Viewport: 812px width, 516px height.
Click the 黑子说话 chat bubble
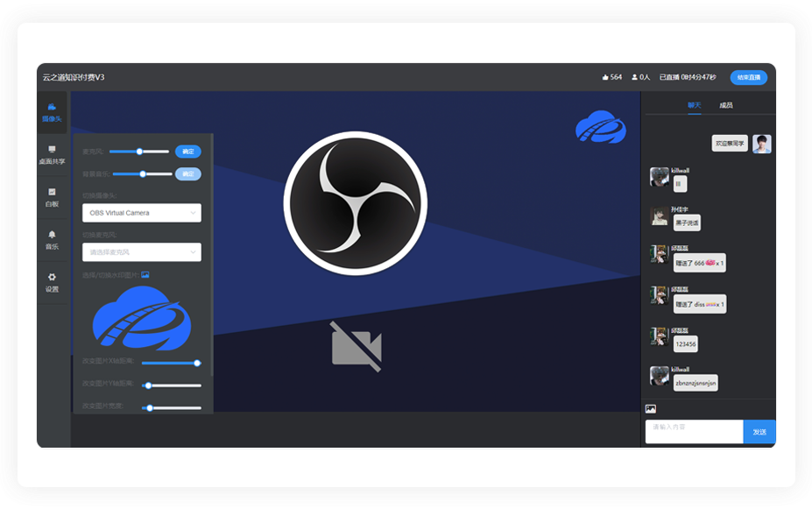coord(687,223)
